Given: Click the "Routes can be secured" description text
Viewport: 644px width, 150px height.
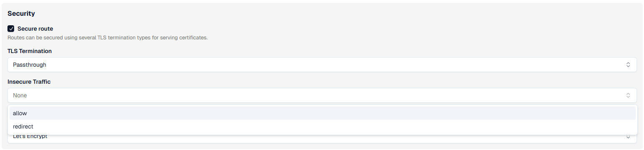Looking at the screenshot, I should click(107, 38).
